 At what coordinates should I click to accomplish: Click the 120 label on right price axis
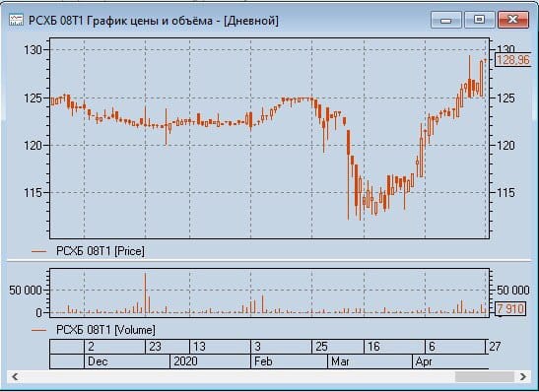point(506,146)
